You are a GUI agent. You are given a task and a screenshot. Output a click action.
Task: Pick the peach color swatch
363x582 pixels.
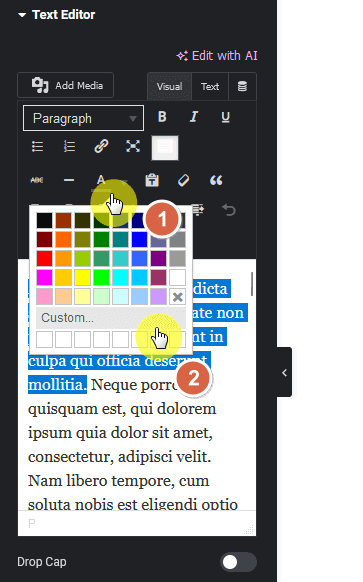point(63,297)
